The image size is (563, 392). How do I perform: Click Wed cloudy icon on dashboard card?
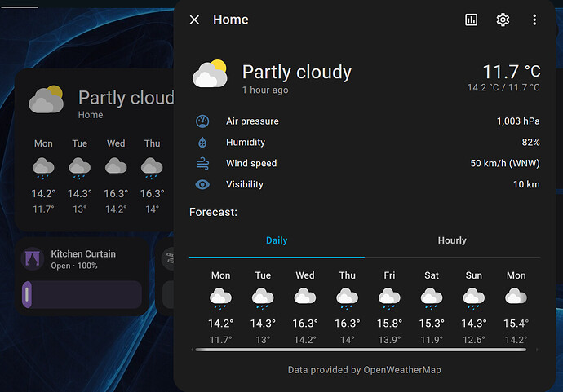pyautogui.click(x=116, y=165)
